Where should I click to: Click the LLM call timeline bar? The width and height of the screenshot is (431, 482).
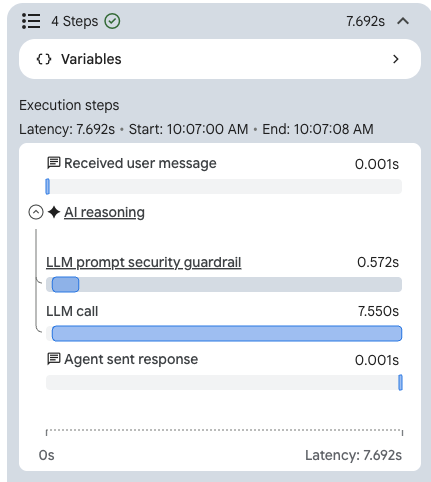(x=227, y=333)
